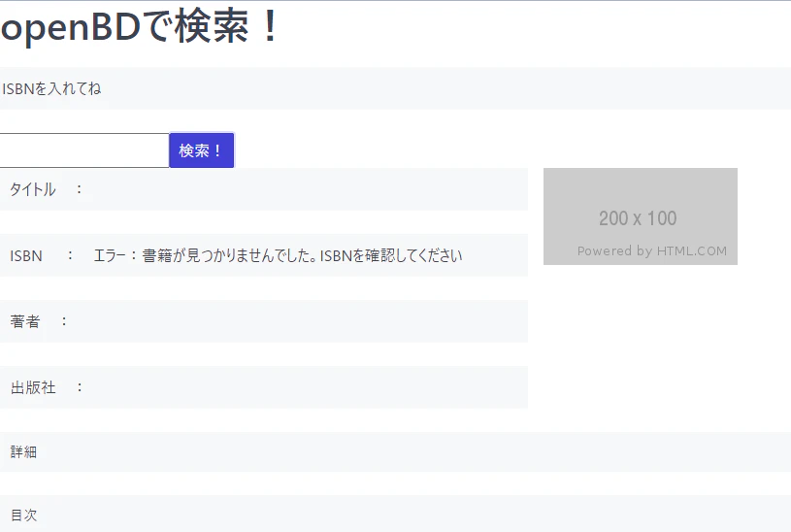Image resolution: width=791 pixels, height=532 pixels.
Task: Click the 著者 label
Action: 24,321
